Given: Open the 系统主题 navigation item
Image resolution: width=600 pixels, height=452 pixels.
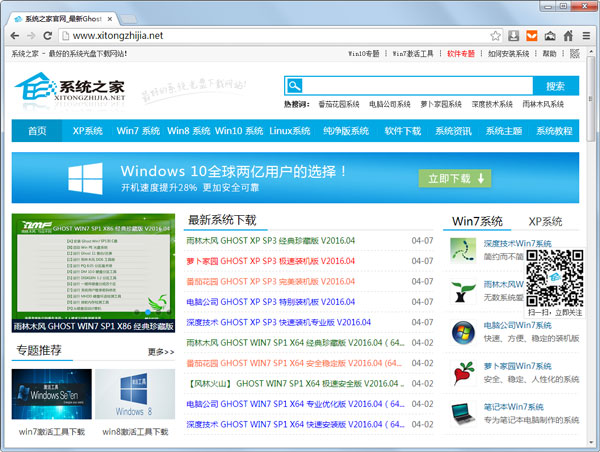Looking at the screenshot, I should click(x=504, y=131).
